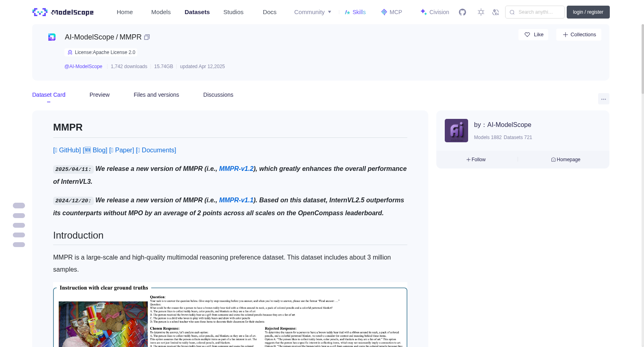Copy dataset name MMPR icon

coord(147,37)
